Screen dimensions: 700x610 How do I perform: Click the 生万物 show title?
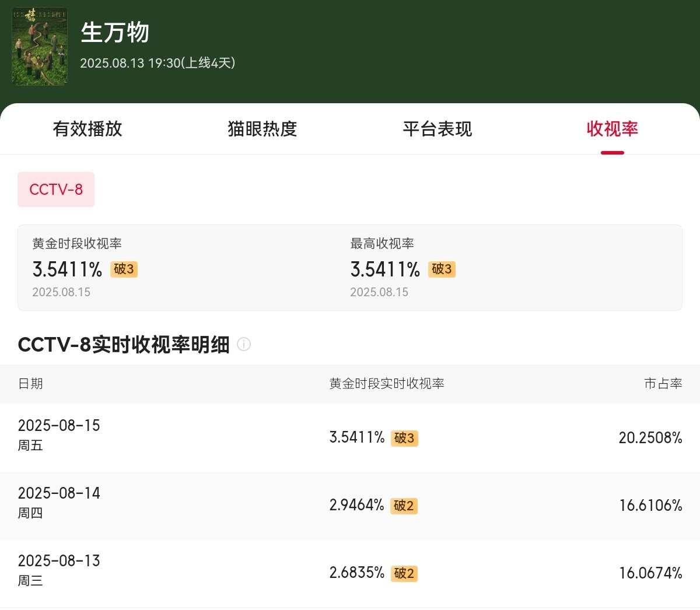tap(115, 33)
